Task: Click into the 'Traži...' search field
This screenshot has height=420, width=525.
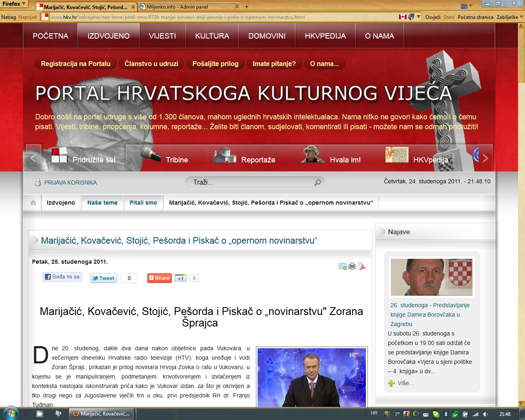Action: pyautogui.click(x=250, y=183)
